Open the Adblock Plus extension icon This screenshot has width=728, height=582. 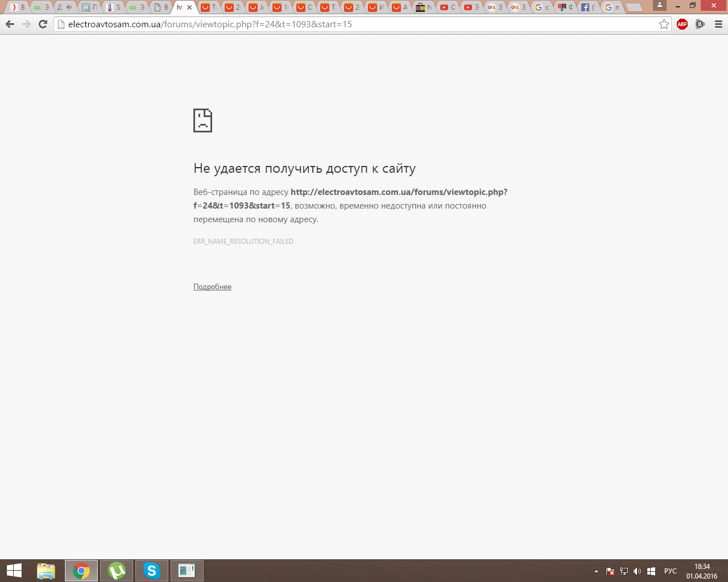click(x=682, y=24)
